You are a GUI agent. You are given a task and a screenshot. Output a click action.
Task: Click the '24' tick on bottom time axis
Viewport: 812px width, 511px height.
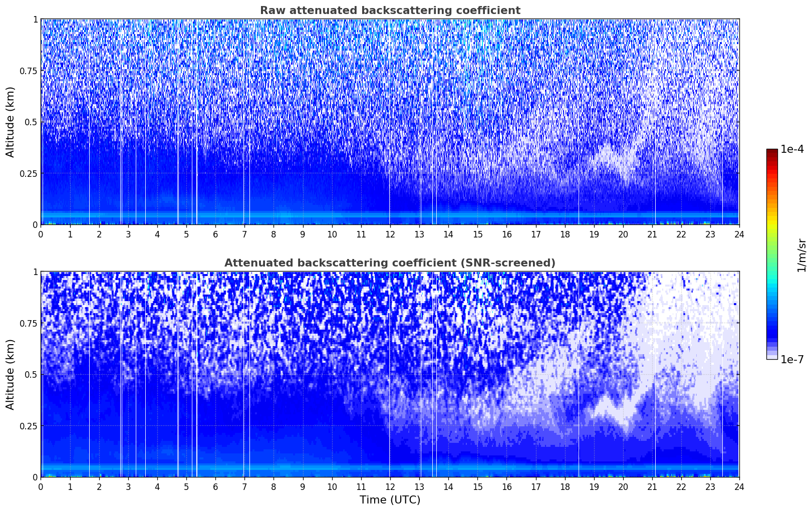pyautogui.click(x=739, y=486)
